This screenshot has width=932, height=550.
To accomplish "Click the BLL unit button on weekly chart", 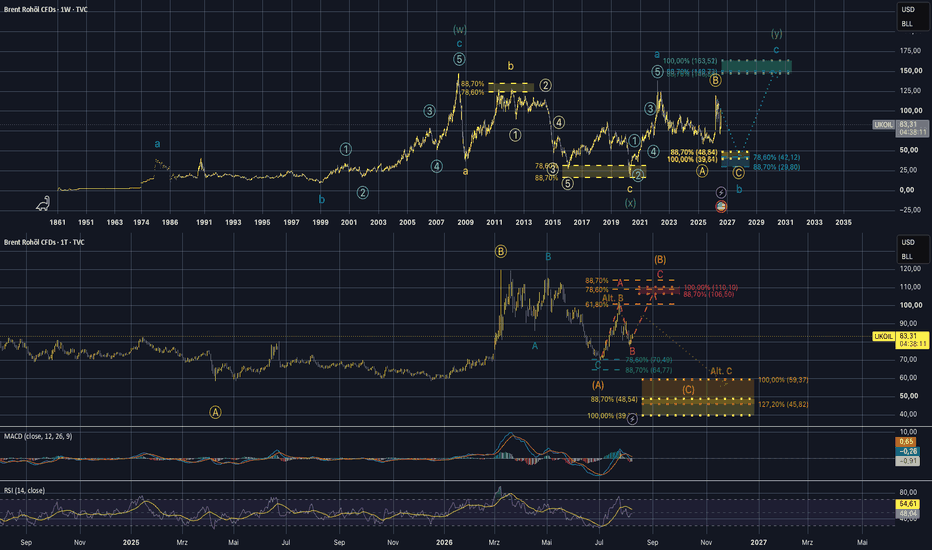I will click(907, 24).
